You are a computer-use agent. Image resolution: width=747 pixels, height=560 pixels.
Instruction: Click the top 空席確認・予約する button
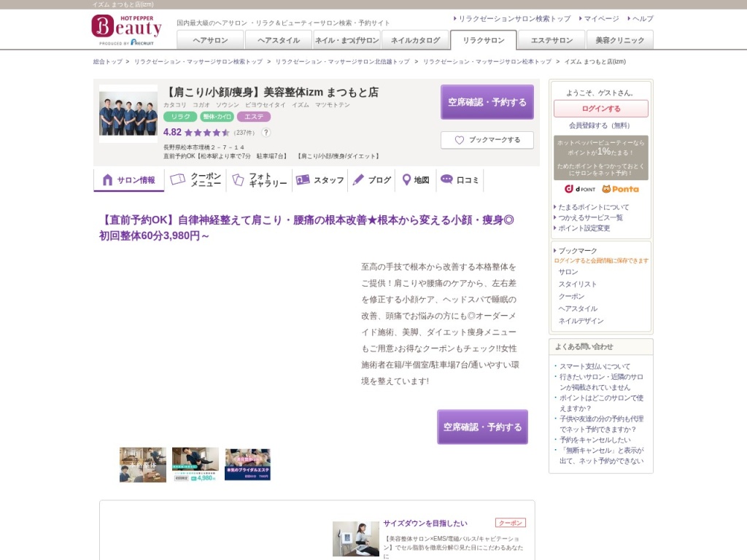pos(487,102)
